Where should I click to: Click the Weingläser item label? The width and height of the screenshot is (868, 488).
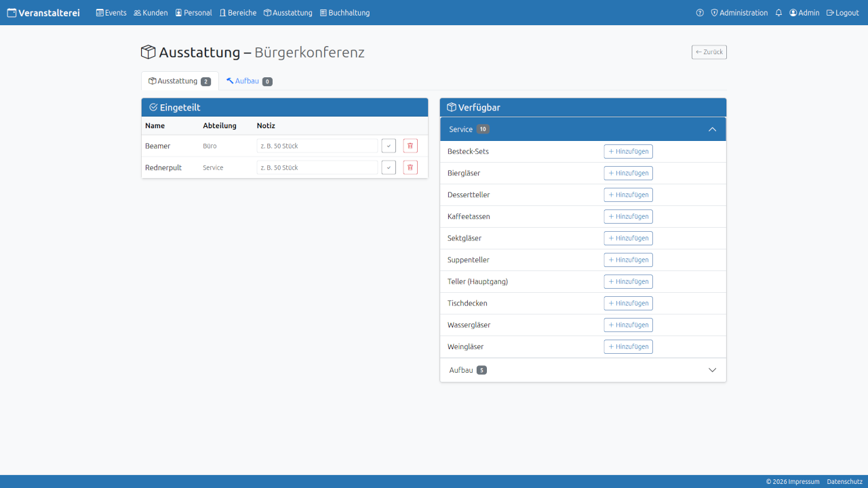[x=466, y=347]
